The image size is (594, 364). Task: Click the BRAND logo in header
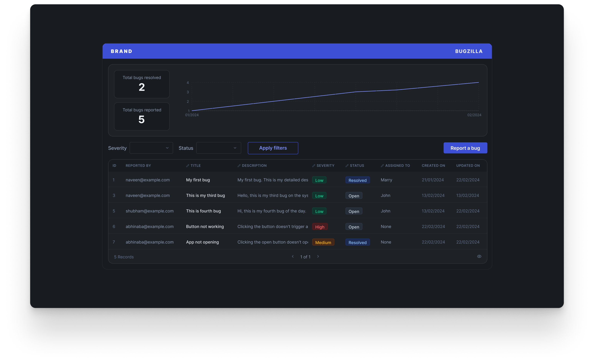pos(122,51)
